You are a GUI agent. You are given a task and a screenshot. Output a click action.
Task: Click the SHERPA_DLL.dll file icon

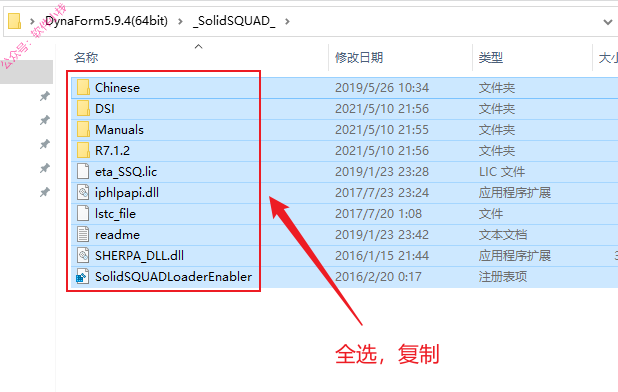83,255
